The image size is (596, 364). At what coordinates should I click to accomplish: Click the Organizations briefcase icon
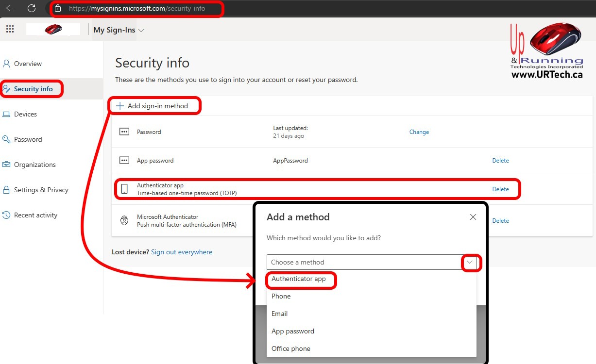pyautogui.click(x=6, y=165)
